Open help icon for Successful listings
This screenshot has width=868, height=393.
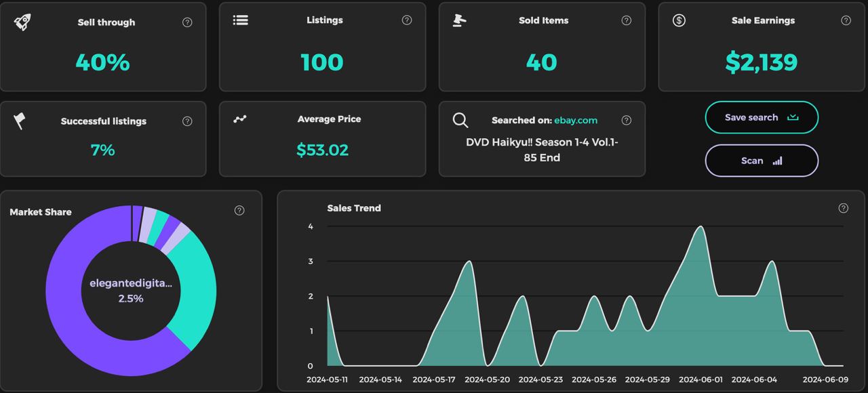187,121
